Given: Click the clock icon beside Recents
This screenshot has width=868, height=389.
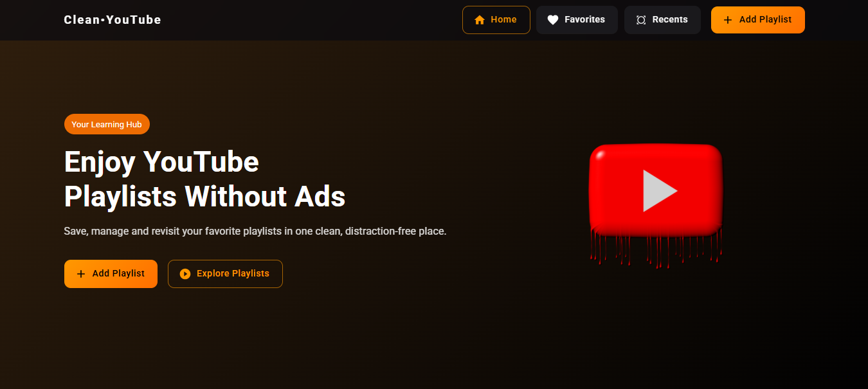Looking at the screenshot, I should (641, 20).
